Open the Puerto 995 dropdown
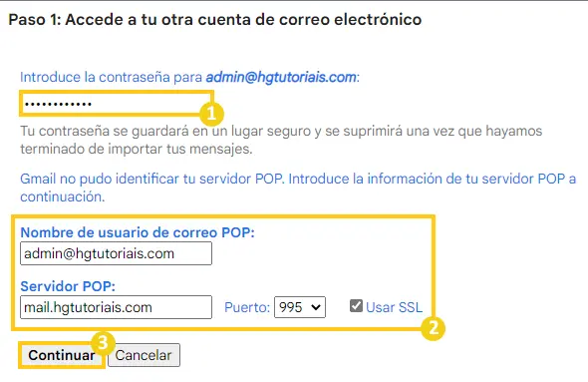 tap(300, 307)
